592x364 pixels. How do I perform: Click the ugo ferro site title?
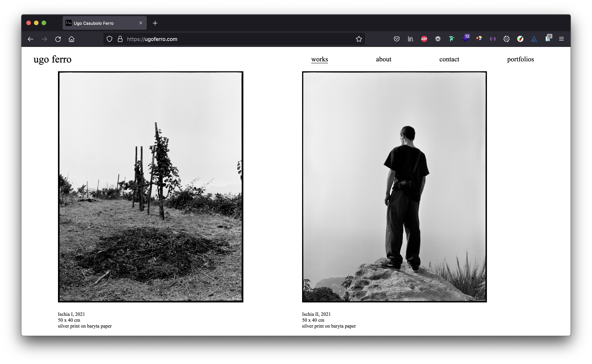click(52, 59)
